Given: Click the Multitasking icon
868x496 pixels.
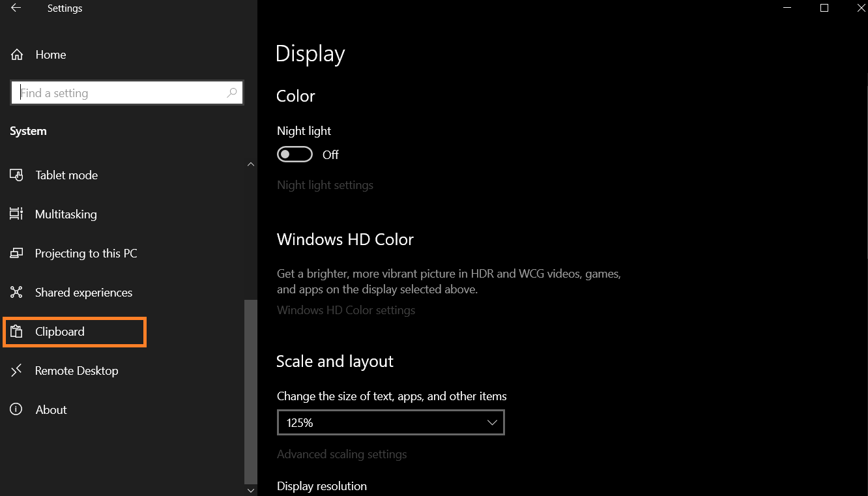Looking at the screenshot, I should pos(16,214).
